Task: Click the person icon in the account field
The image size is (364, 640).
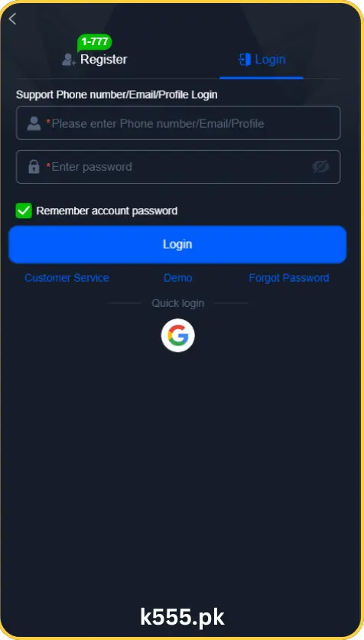Action: point(34,123)
